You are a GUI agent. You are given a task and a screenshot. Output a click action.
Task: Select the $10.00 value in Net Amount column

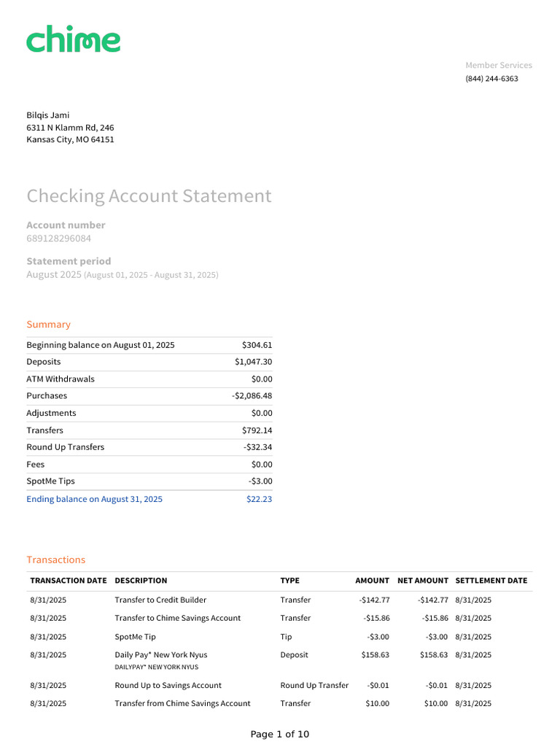pos(436,704)
